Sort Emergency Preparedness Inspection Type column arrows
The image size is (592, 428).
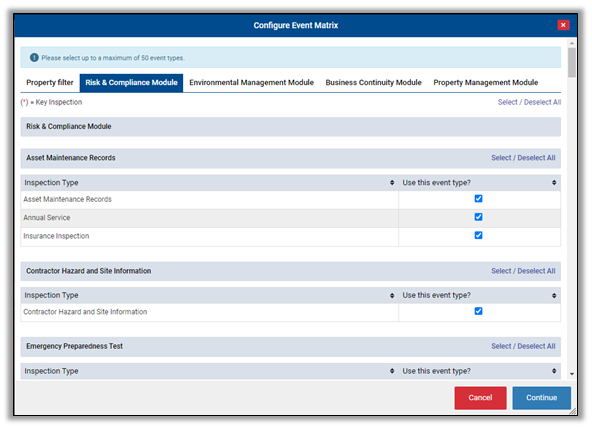(x=392, y=371)
